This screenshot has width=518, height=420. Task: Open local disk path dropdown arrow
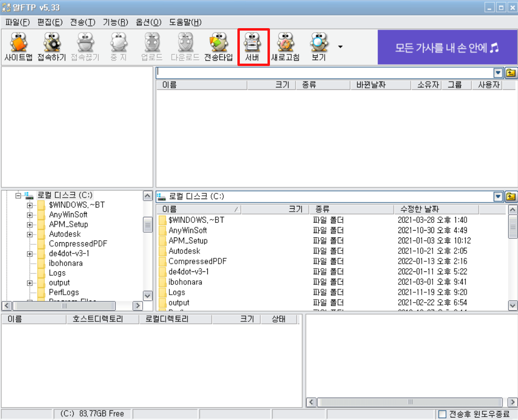(498, 197)
